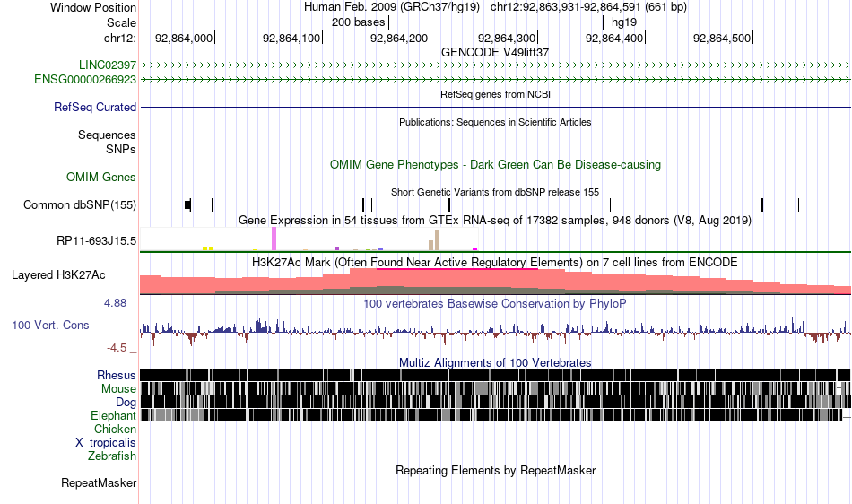Viewport: 852px width, 504px height.
Task: Open the ENSG00000266923 gene label
Action: pos(85,80)
